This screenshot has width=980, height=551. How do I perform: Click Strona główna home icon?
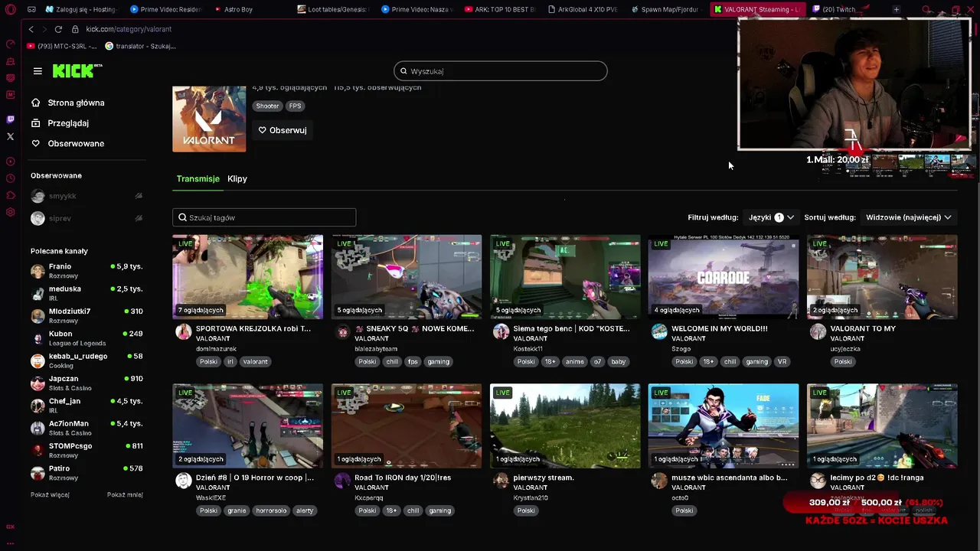(x=36, y=103)
